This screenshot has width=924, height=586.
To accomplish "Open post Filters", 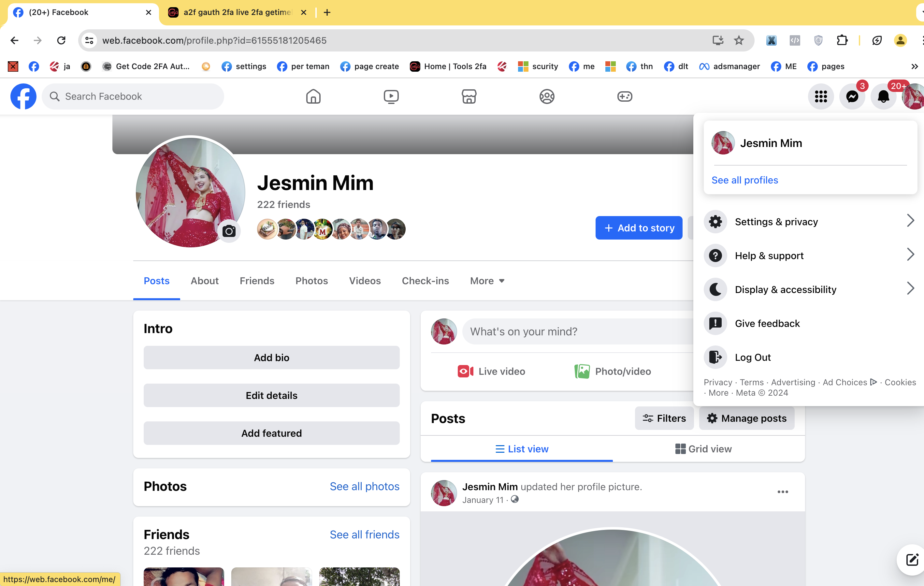I will [664, 418].
